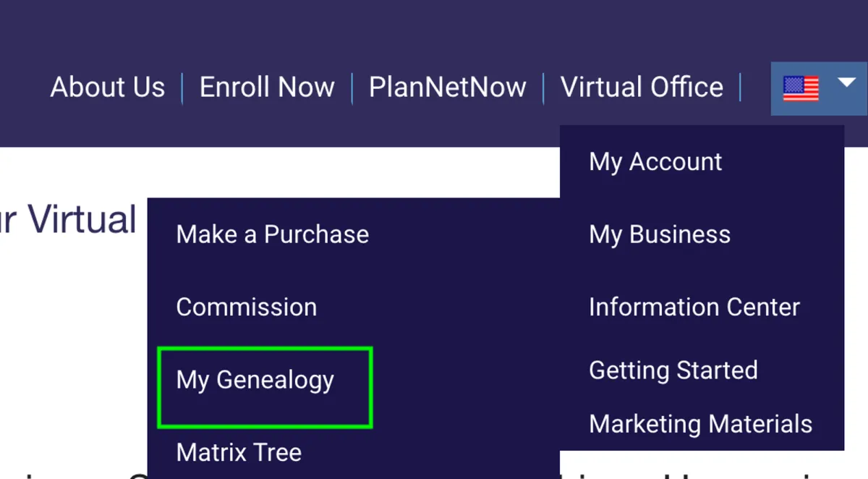Go to PlanNetNow in the navigation
The image size is (868, 479).
[447, 88]
